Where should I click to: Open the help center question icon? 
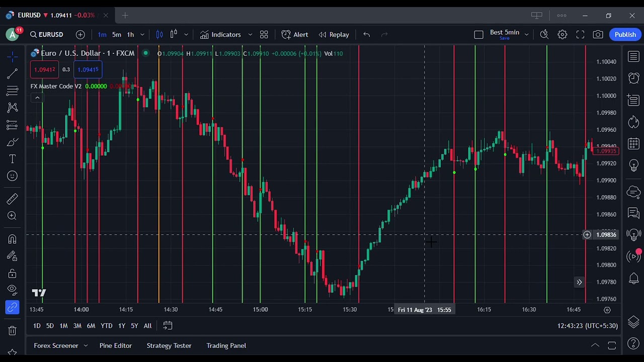point(633,344)
